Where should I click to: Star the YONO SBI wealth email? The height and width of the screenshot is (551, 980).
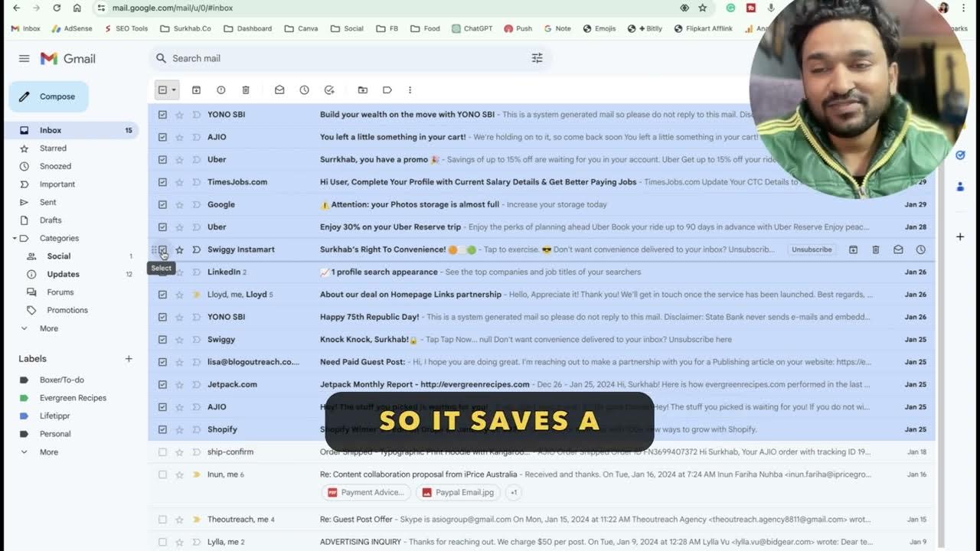tap(179, 115)
